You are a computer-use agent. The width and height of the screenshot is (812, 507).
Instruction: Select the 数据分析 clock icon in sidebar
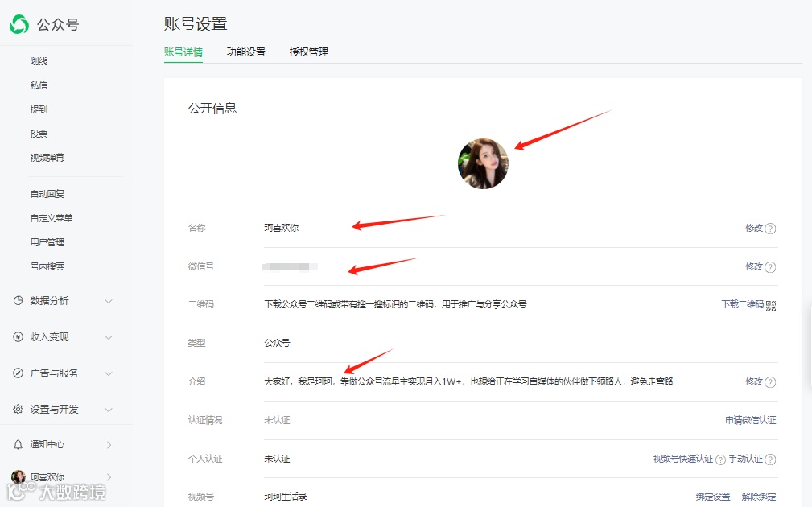pos(16,300)
